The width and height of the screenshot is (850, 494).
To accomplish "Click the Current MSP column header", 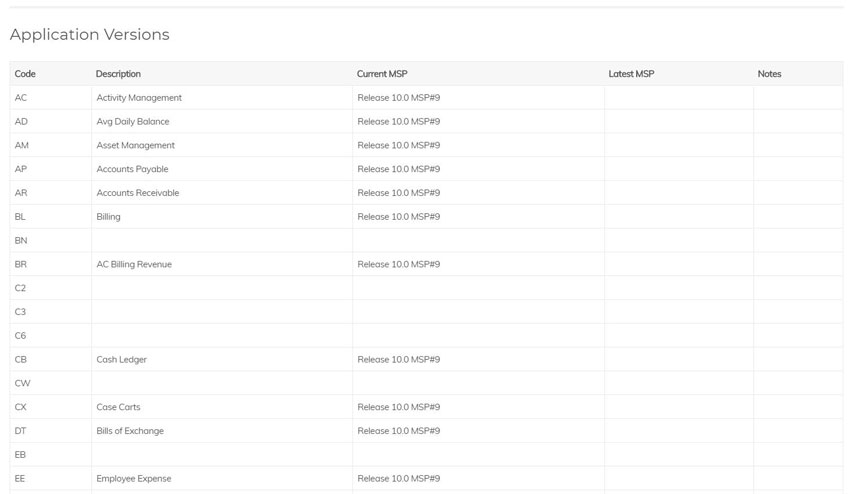I will (x=382, y=74).
